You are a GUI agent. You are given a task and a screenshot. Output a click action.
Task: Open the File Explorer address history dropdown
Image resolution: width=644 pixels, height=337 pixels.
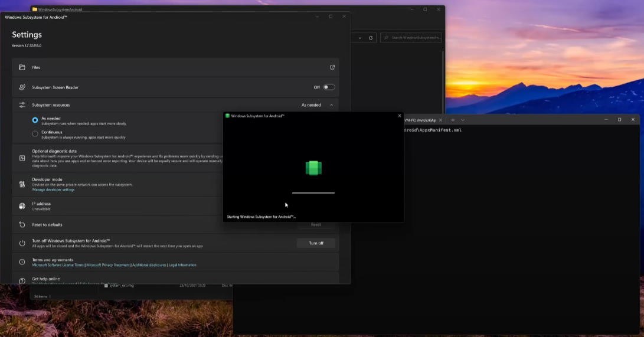[360, 38]
